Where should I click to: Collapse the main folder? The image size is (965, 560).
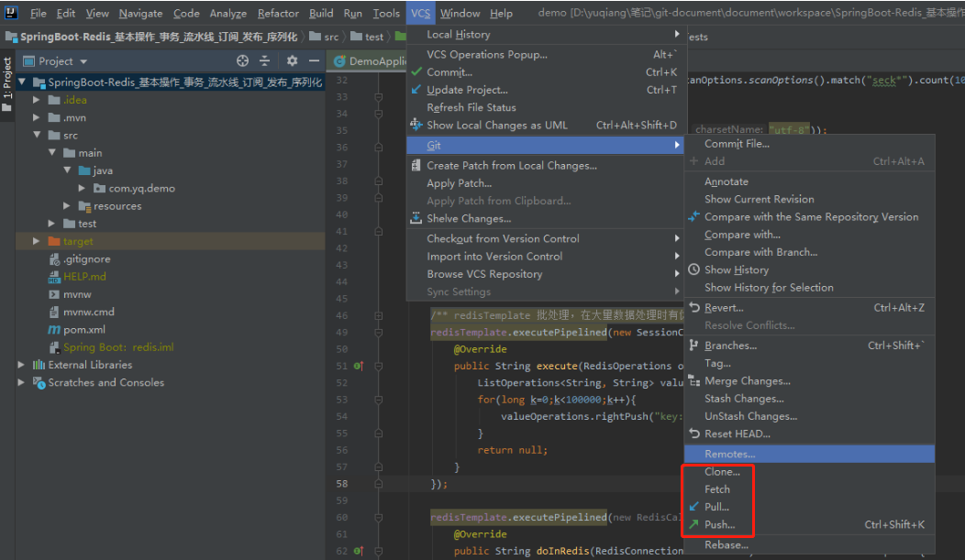52,152
